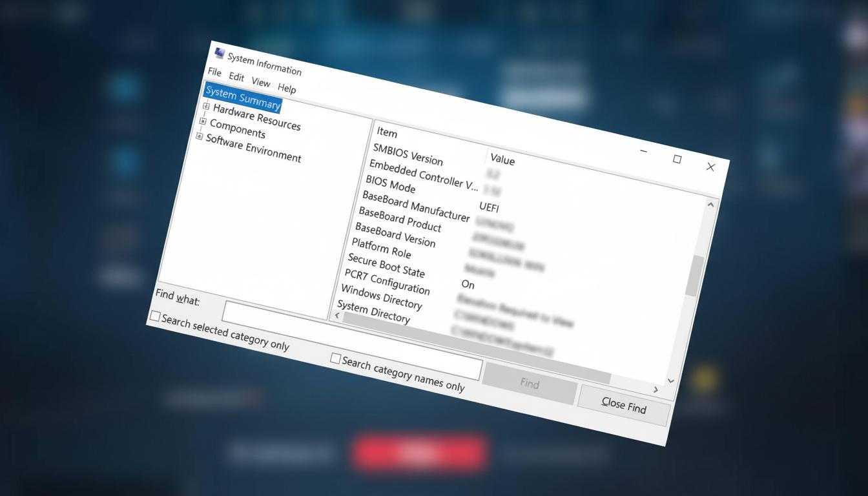Select the Components category
The width and height of the screenshot is (868, 496).
tap(238, 129)
